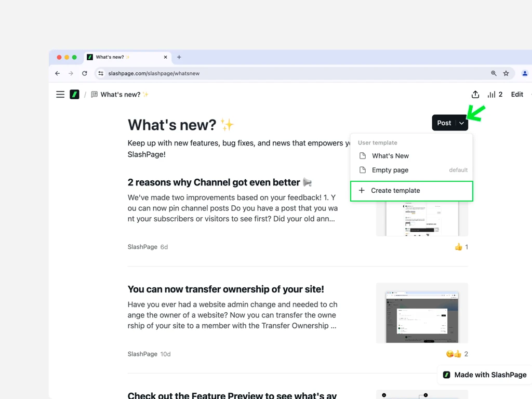Choose Create template option
Viewport: 532px width, 399px height.
pos(411,191)
